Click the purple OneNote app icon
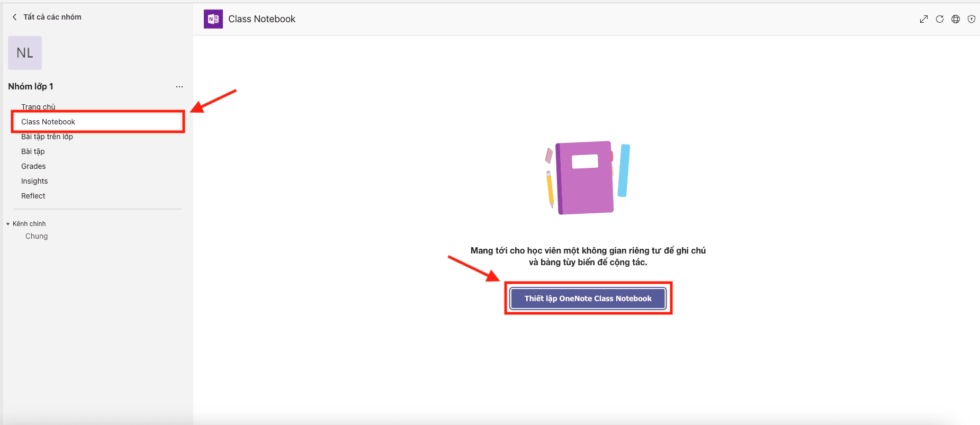980x425 pixels. [x=213, y=19]
